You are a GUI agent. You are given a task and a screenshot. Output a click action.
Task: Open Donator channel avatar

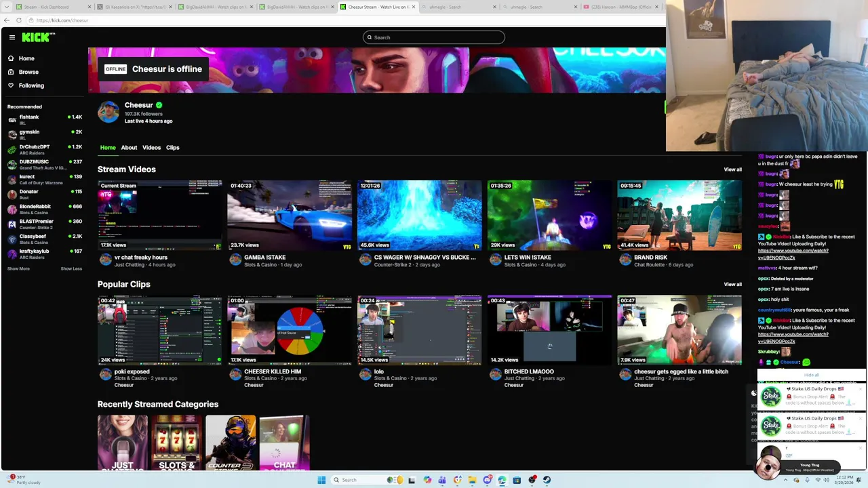coord(12,194)
